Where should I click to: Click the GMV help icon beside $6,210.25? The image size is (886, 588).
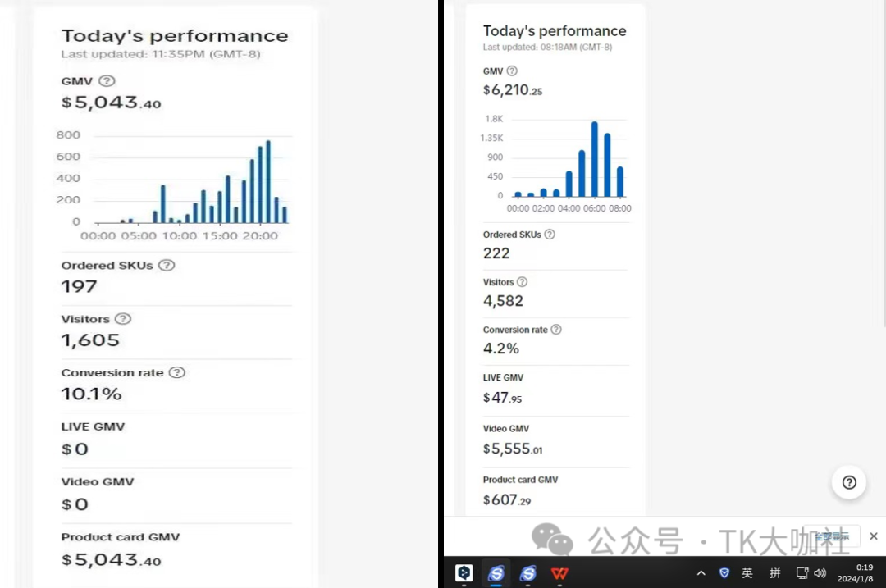[512, 71]
